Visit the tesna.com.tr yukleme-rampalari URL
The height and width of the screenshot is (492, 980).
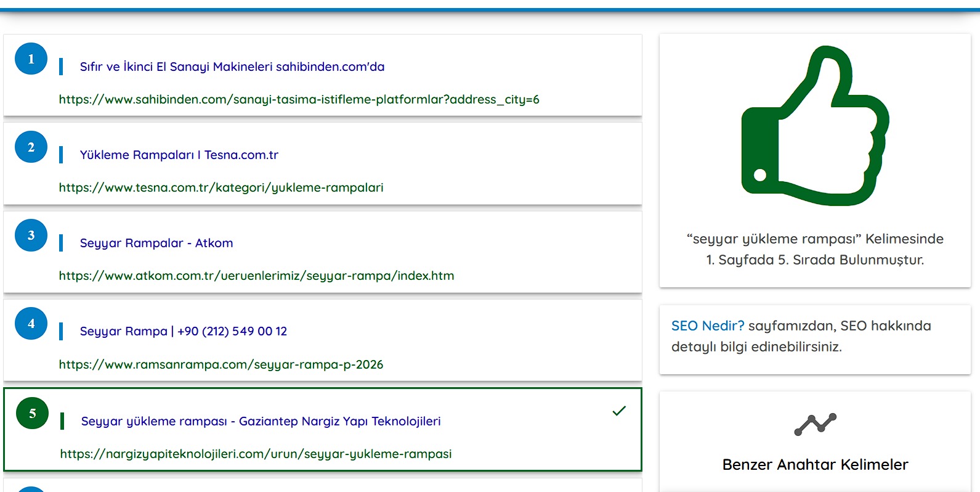click(221, 187)
